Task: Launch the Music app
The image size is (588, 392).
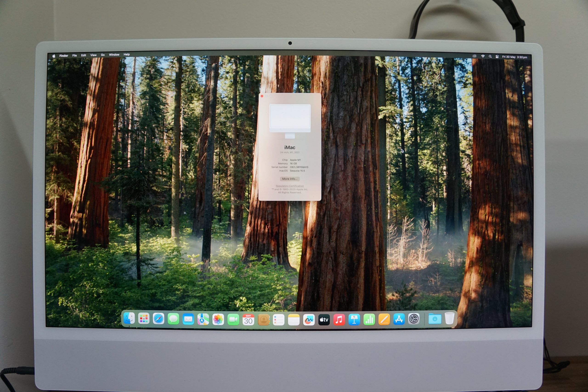Action: [x=339, y=320]
